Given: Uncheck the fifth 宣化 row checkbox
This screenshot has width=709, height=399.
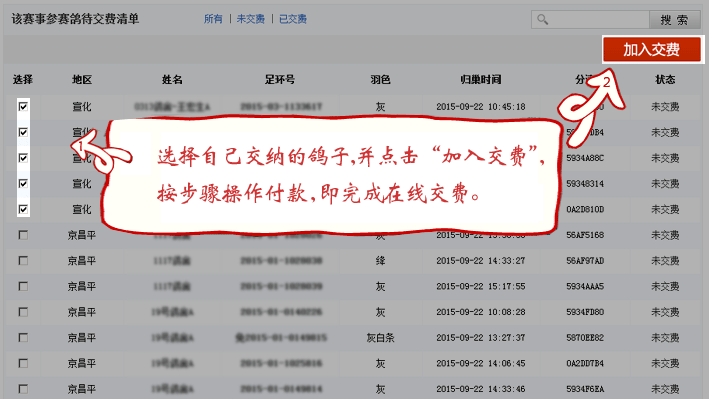Looking at the screenshot, I should tap(23, 209).
